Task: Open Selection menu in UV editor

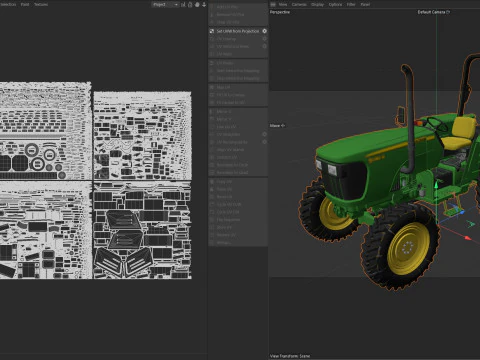Action: pos(8,4)
